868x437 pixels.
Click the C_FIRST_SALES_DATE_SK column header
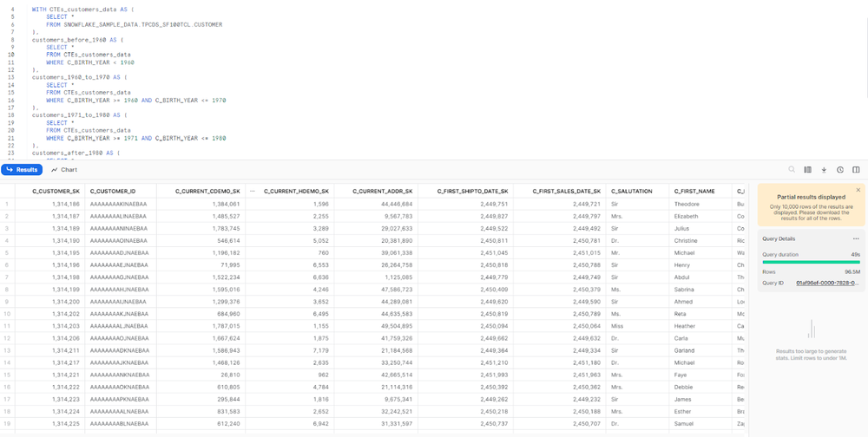[566, 192]
